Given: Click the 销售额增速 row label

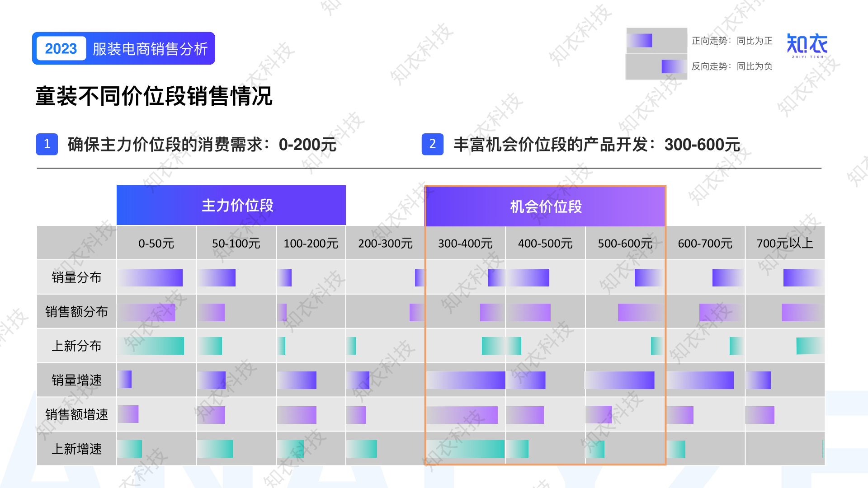Looking at the screenshot, I should [x=76, y=414].
